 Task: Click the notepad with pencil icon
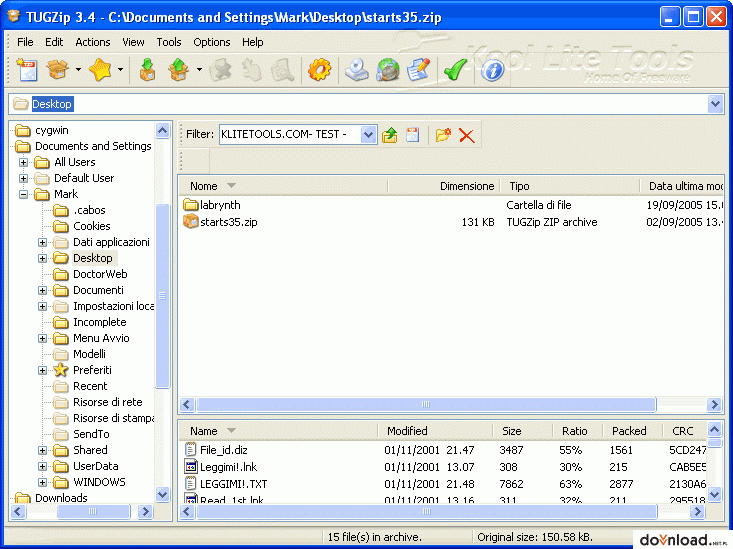418,70
